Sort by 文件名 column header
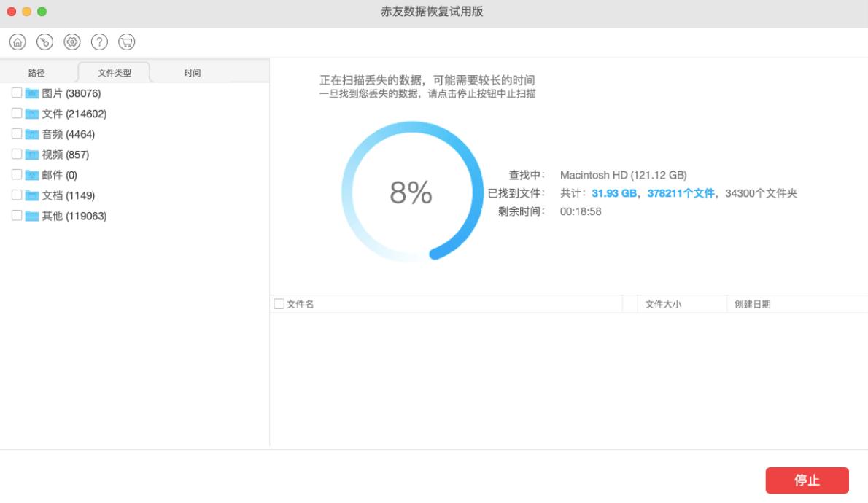This screenshot has height=503, width=868. [300, 304]
